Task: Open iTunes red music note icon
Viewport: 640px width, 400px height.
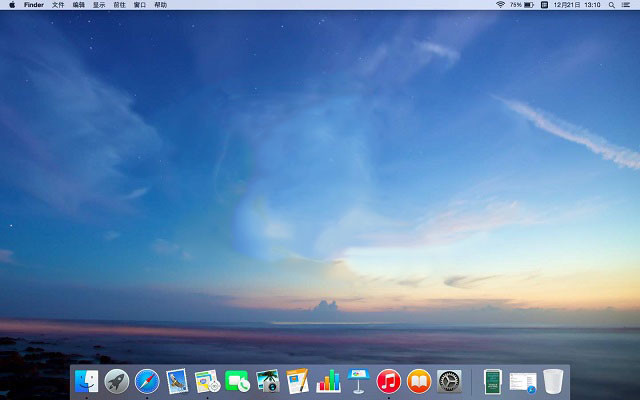Action: (x=388, y=381)
